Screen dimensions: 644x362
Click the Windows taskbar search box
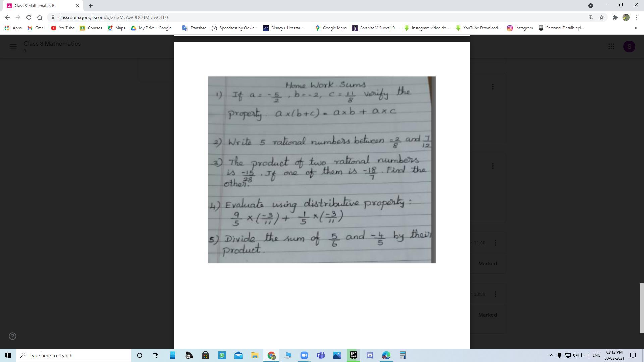74,355
